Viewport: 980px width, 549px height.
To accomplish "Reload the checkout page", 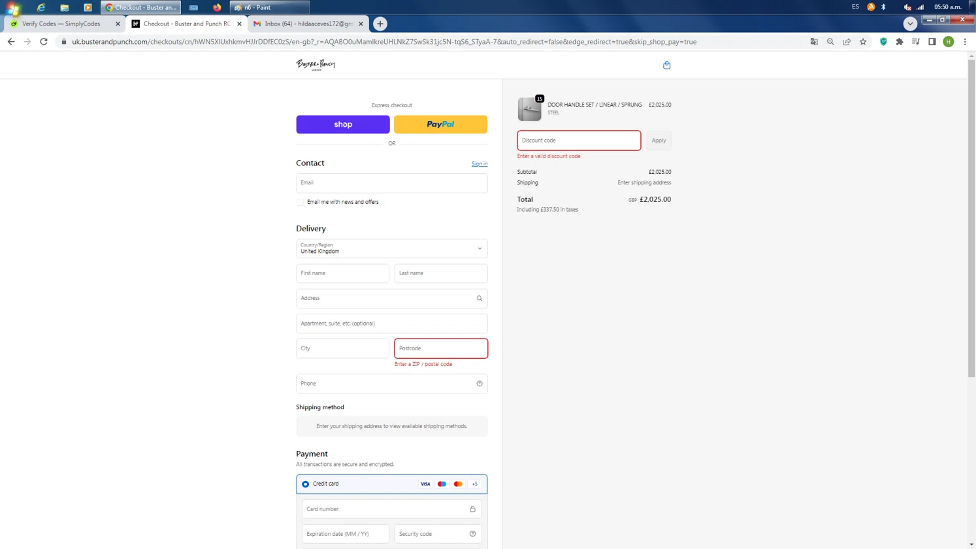I will 44,42.
